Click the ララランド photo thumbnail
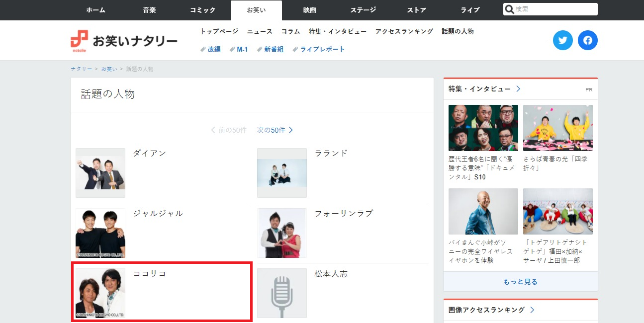Screen dimensions: 644x323 click(282, 173)
